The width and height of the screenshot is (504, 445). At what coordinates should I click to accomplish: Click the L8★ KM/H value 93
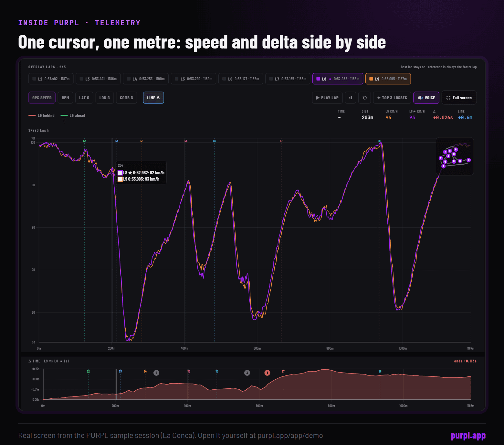click(412, 117)
